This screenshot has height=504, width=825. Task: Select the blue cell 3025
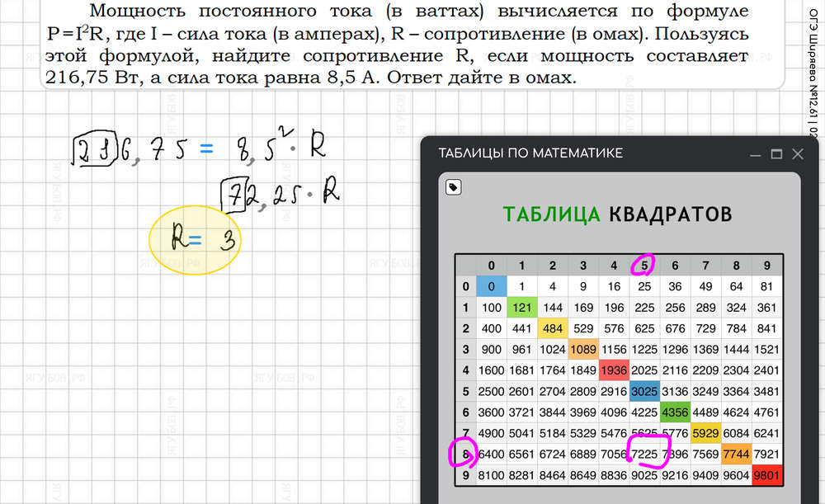pos(643,390)
